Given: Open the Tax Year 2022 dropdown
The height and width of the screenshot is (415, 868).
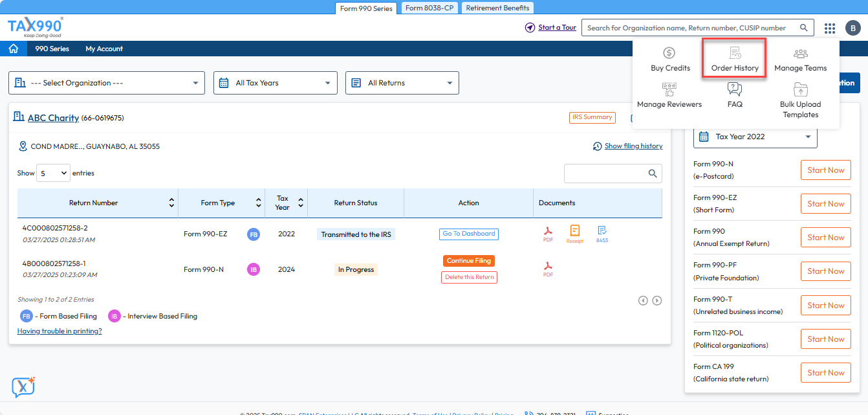Looking at the screenshot, I should [x=755, y=137].
